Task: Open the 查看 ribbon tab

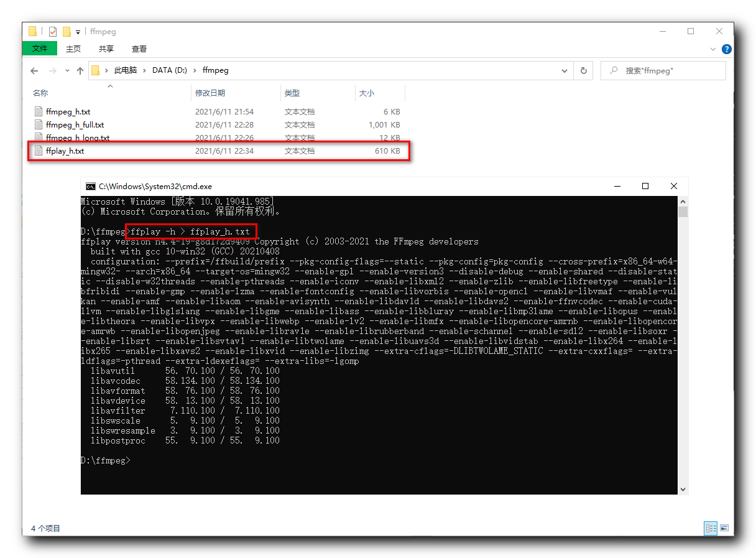Action: tap(139, 49)
